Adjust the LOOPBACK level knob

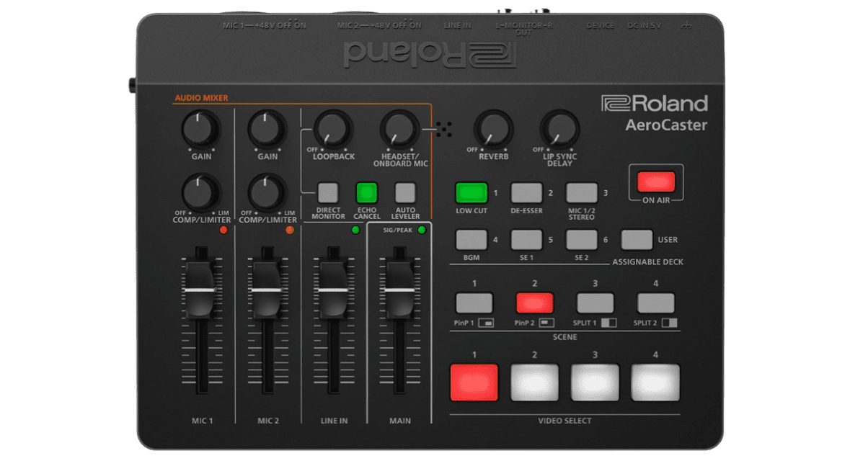click(x=332, y=130)
